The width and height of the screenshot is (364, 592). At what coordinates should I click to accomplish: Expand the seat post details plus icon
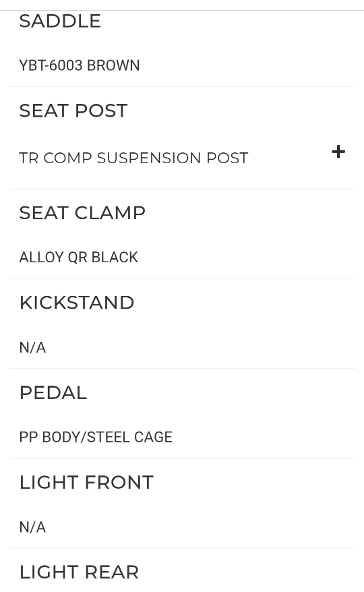338,152
